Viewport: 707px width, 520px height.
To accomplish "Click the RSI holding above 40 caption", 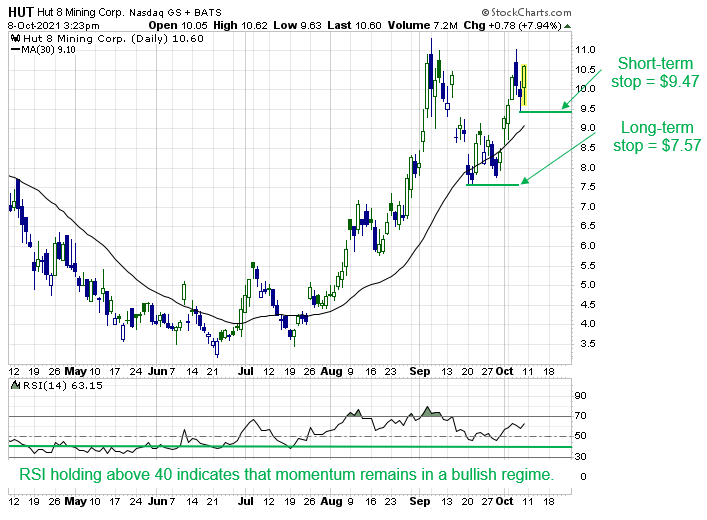I will pos(286,474).
